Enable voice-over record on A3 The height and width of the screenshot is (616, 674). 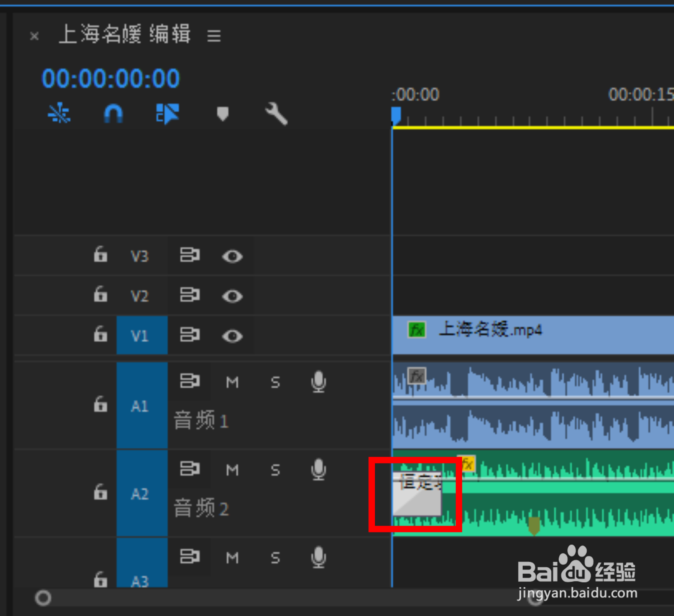319,557
